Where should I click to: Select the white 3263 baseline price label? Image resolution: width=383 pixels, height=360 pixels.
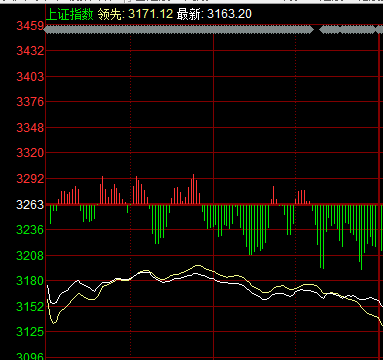pyautogui.click(x=30, y=204)
